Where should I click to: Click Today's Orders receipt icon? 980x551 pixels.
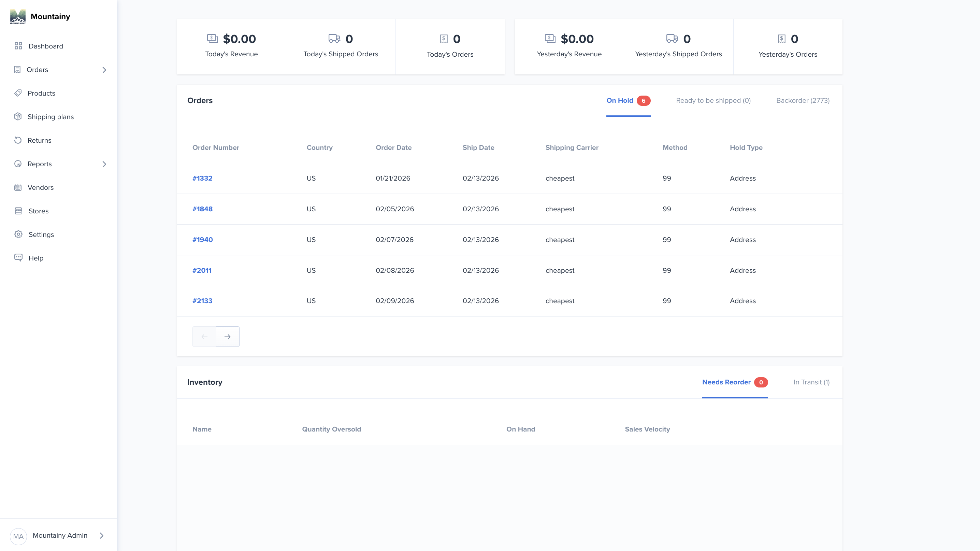click(444, 39)
